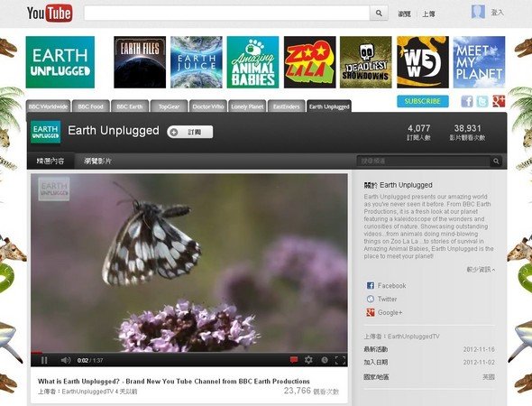Open the Amazing Animal Babies tile

click(x=252, y=62)
